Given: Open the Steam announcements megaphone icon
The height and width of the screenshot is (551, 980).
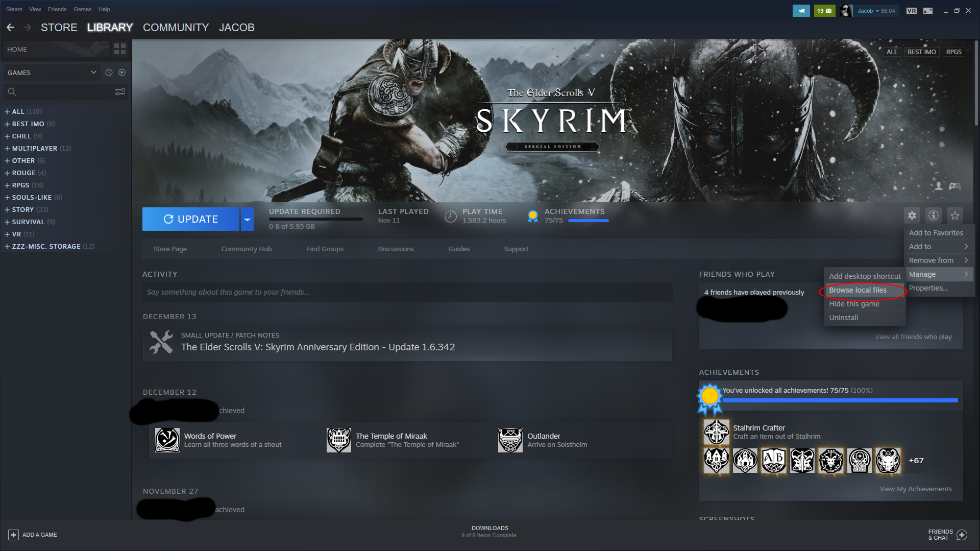Looking at the screenshot, I should coord(801,11).
